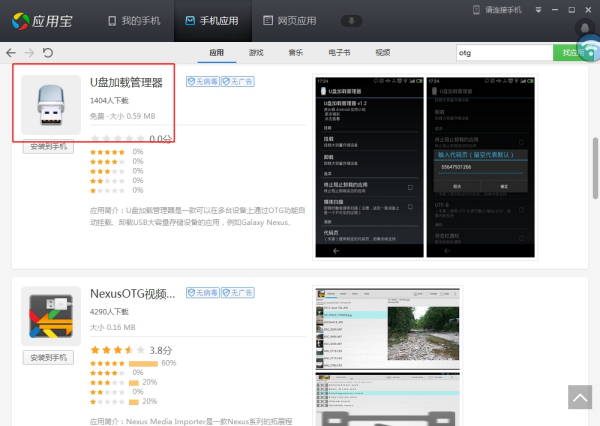Click the 应用宝 logo icon
The width and height of the screenshot is (600, 426).
point(20,21)
